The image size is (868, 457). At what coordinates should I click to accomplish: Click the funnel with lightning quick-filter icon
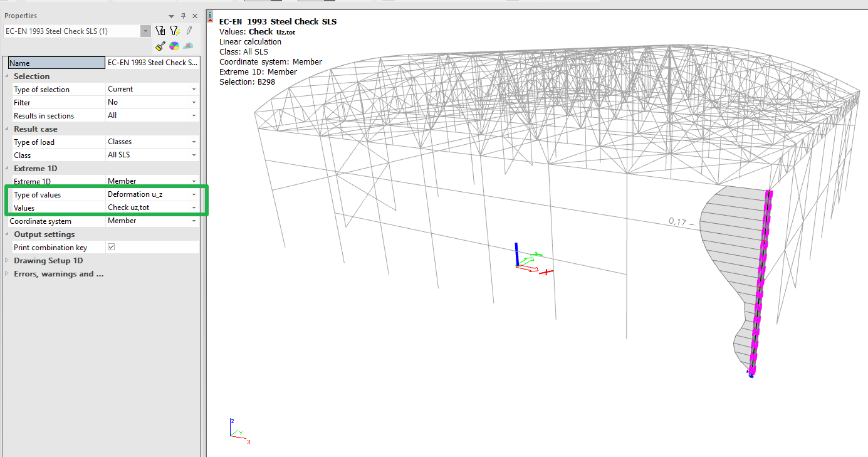[x=175, y=30]
